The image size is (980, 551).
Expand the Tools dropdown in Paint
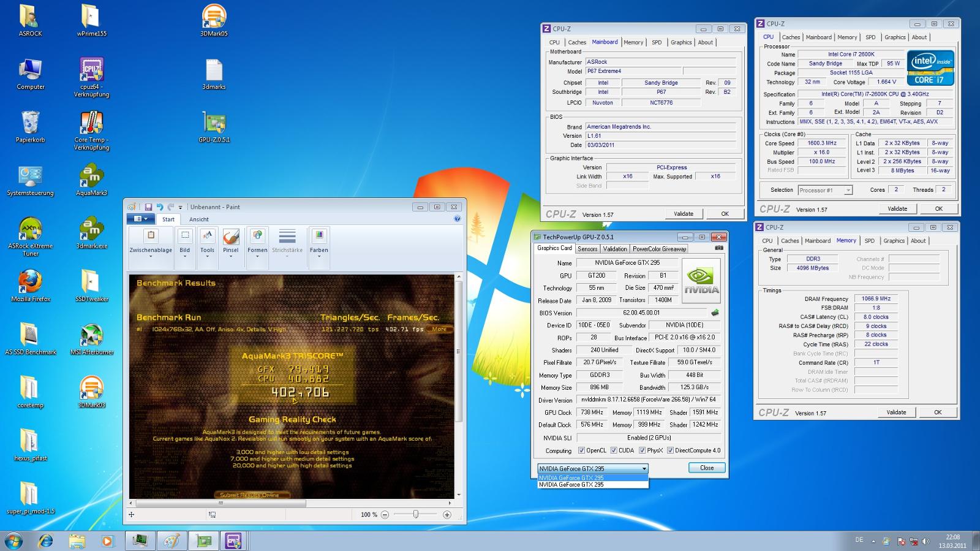208,256
